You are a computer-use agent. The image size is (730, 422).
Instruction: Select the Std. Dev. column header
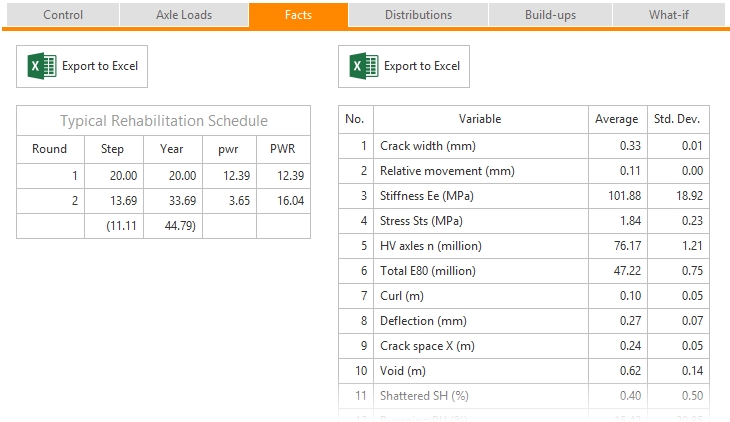coord(677,119)
